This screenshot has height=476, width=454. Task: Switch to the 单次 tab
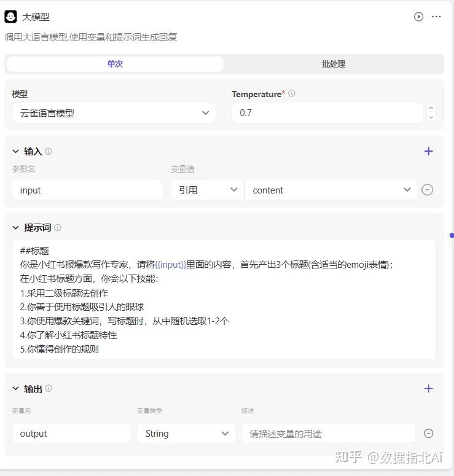[x=115, y=64]
